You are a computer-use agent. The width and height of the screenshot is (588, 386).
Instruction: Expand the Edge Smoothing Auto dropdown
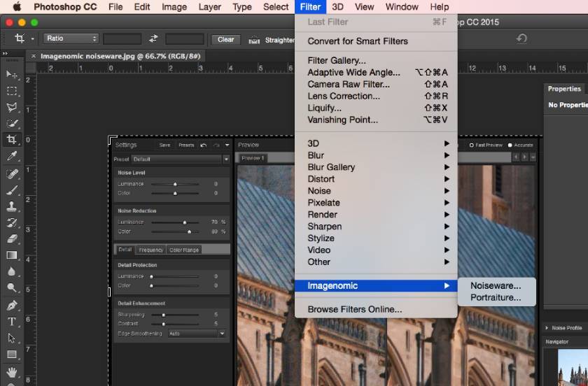click(x=196, y=334)
